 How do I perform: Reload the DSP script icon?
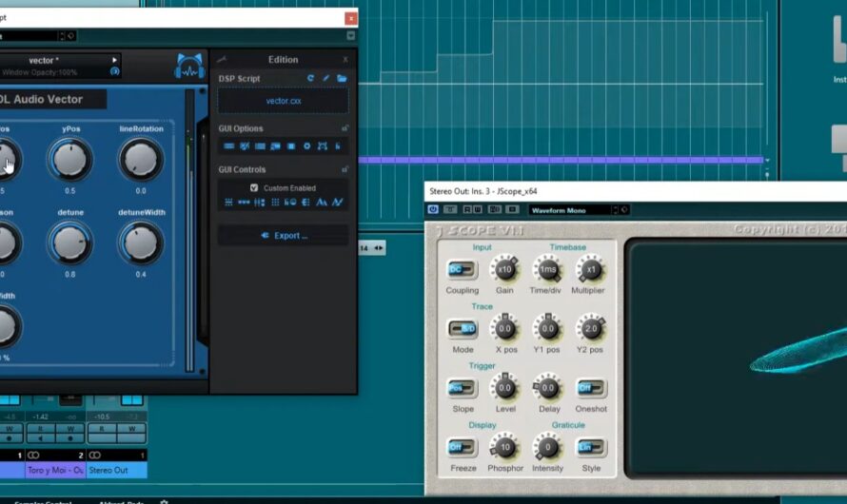(x=310, y=78)
